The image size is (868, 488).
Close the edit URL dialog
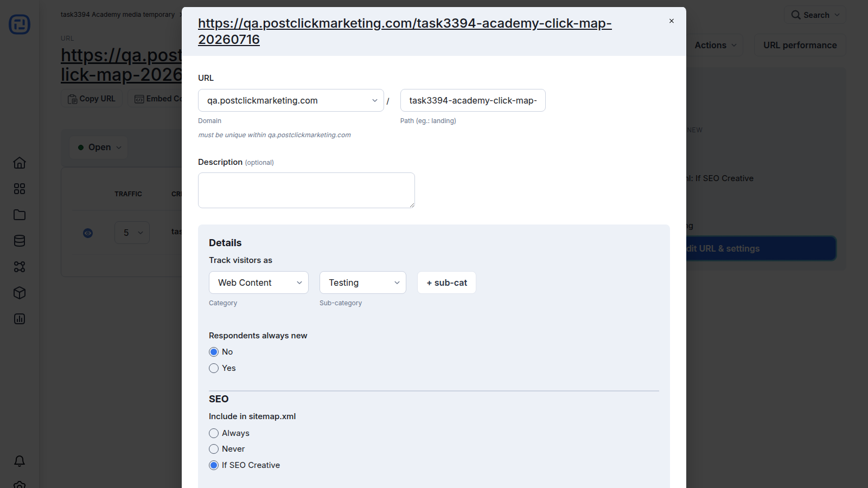coord(672,21)
